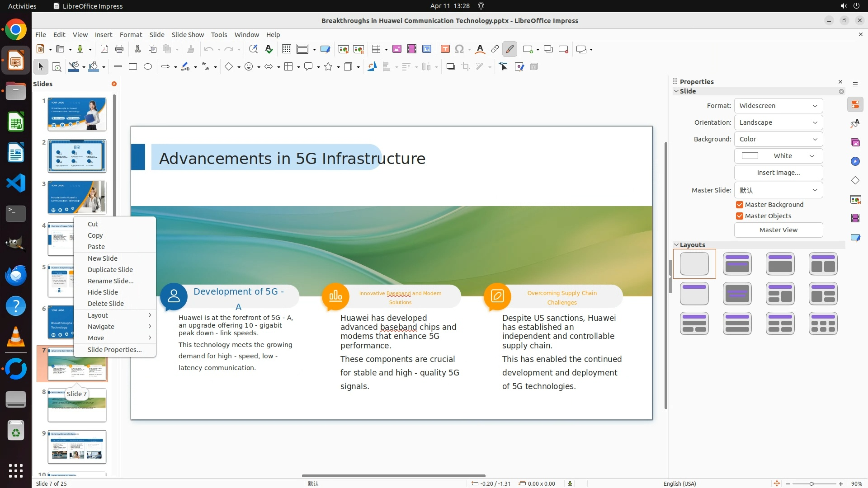
Task: Click the Insert Table icon
Action: [x=376, y=49]
